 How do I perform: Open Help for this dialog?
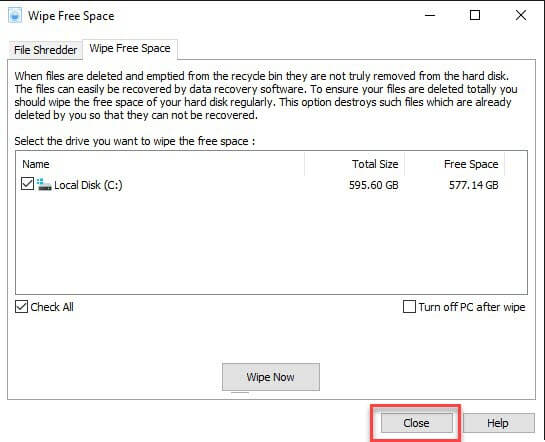point(498,423)
